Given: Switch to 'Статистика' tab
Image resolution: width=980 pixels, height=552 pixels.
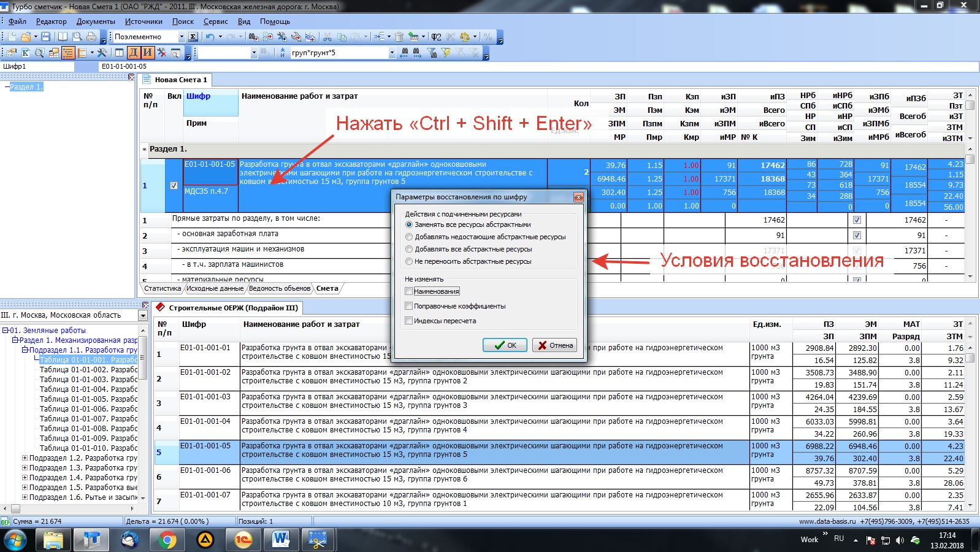Looking at the screenshot, I should (x=163, y=288).
